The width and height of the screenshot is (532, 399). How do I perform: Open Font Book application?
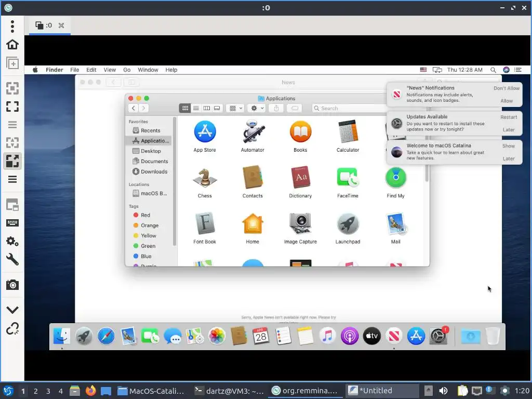click(x=205, y=223)
